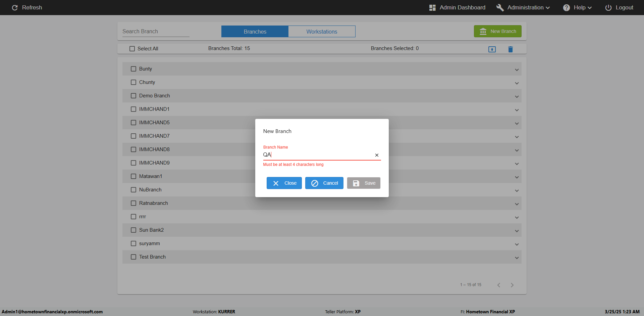644x316 pixels.
Task: Click the New Branch green button label
Action: point(503,31)
